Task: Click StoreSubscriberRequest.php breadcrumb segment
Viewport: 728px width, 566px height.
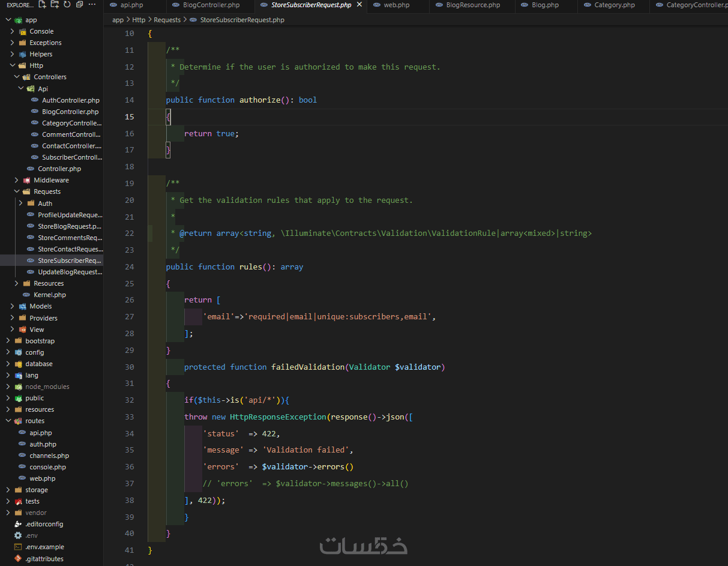Action: coord(242,20)
